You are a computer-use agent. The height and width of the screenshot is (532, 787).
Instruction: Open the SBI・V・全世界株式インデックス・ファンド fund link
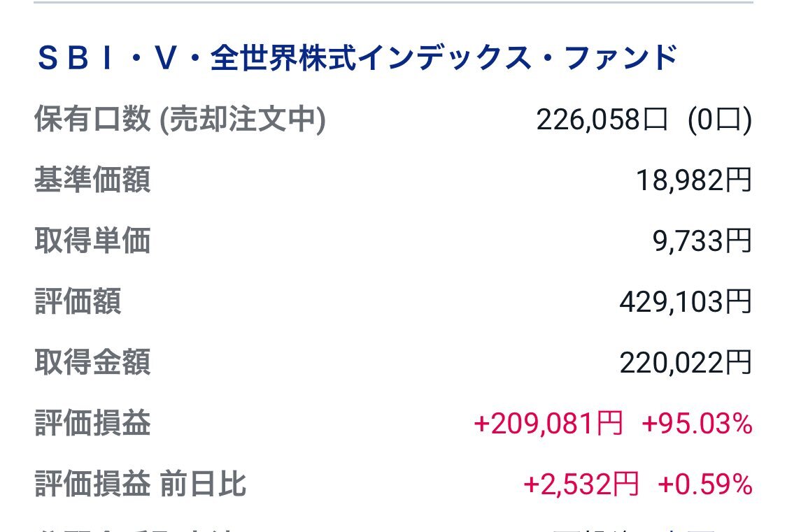356,58
